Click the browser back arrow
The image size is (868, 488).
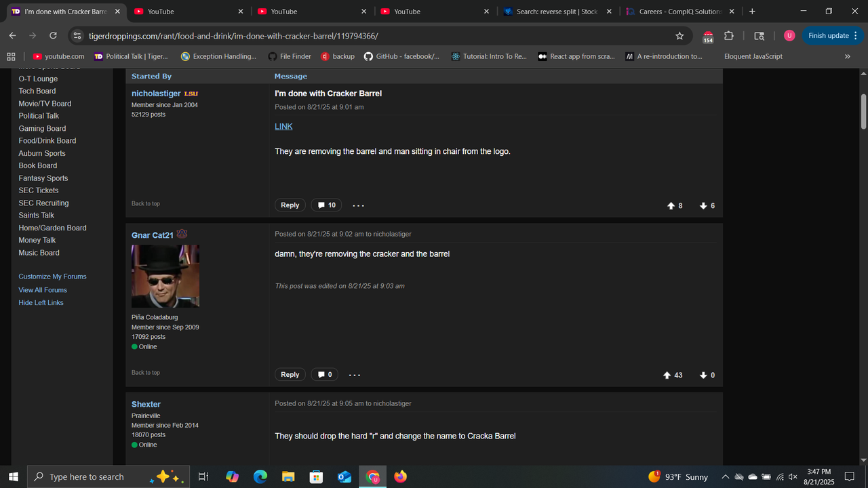[12, 36]
